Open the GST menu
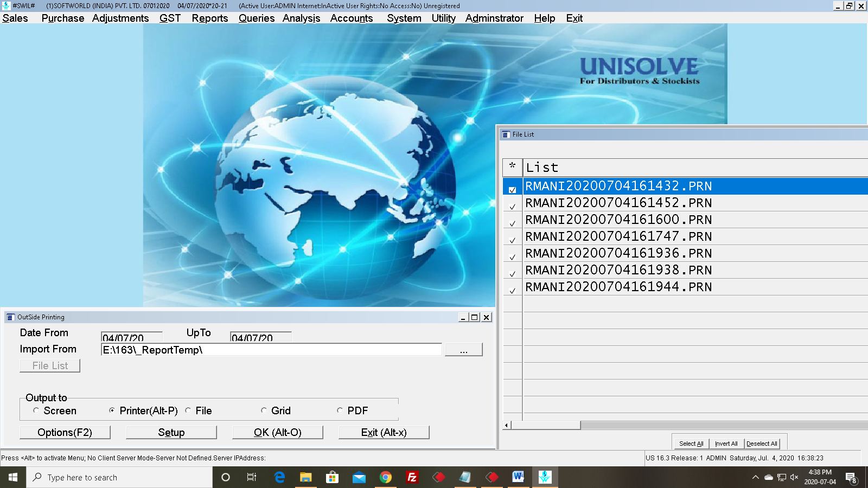The image size is (868, 488). pos(170,18)
